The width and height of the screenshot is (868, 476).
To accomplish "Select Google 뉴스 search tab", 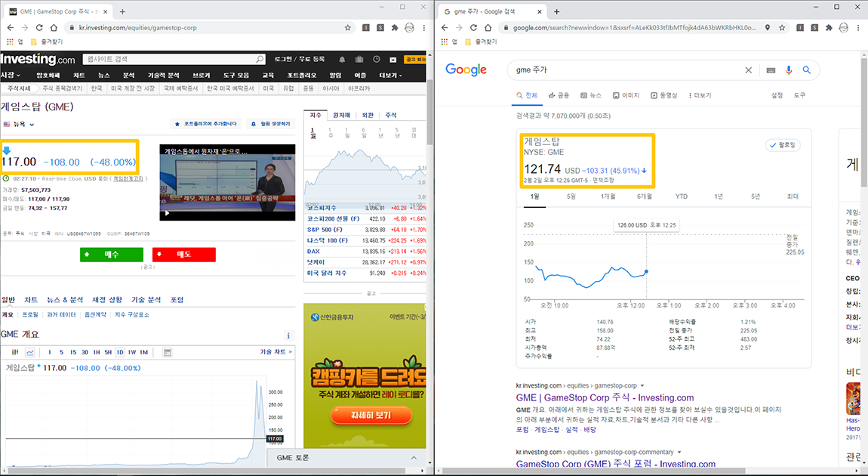I will (x=591, y=95).
